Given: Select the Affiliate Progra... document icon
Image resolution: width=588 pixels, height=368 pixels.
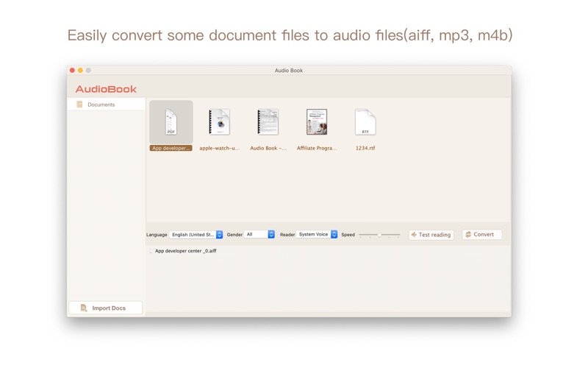Looking at the screenshot, I should tap(317, 121).
